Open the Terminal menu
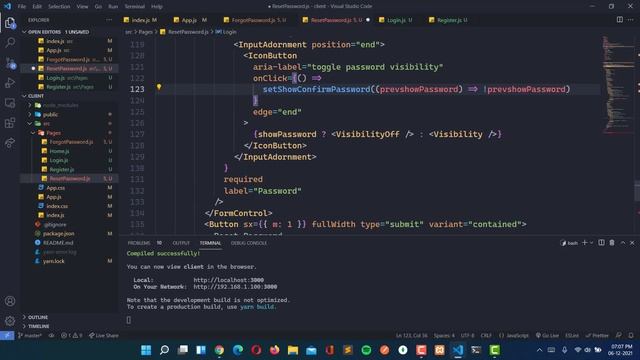 [134, 7]
